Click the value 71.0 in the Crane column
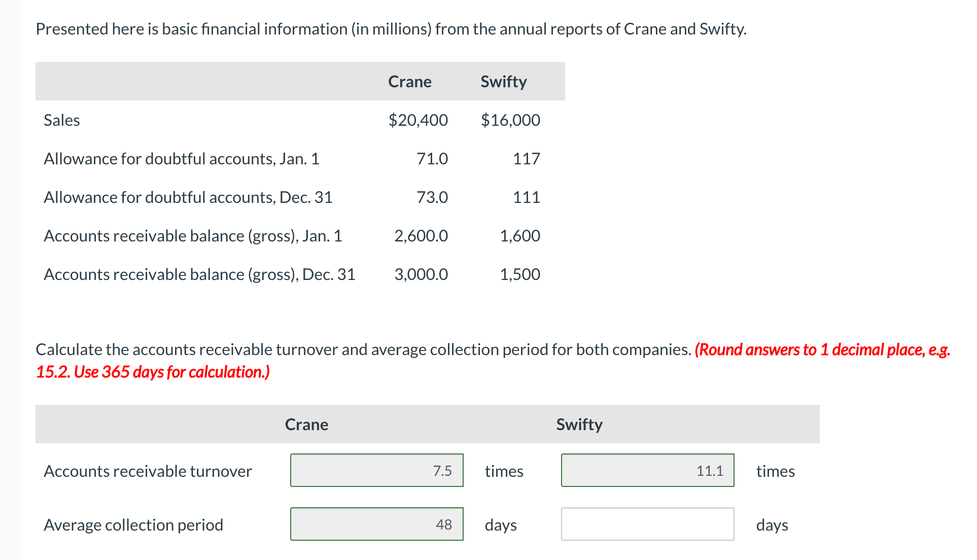This screenshot has width=977, height=560. coord(432,158)
